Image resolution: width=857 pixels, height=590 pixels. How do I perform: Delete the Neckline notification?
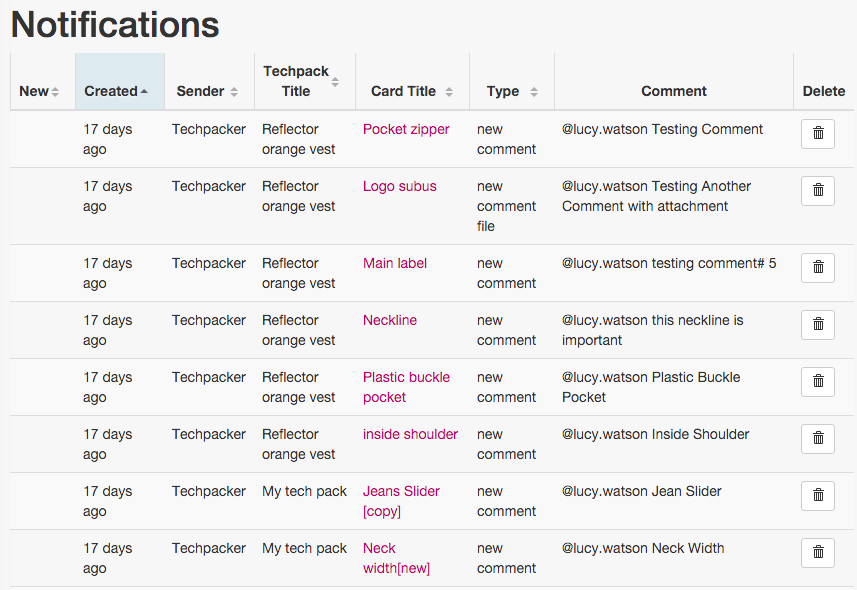[x=818, y=324]
